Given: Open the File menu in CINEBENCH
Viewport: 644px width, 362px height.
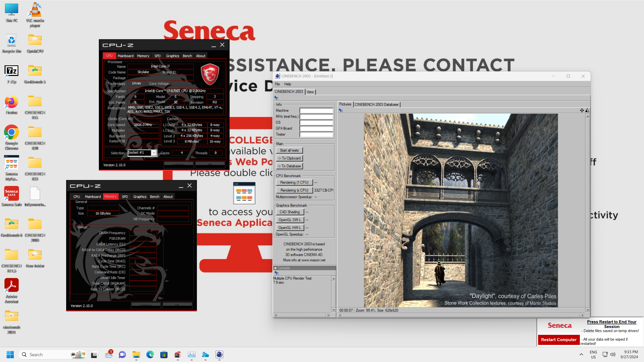Looking at the screenshot, I should [277, 84].
